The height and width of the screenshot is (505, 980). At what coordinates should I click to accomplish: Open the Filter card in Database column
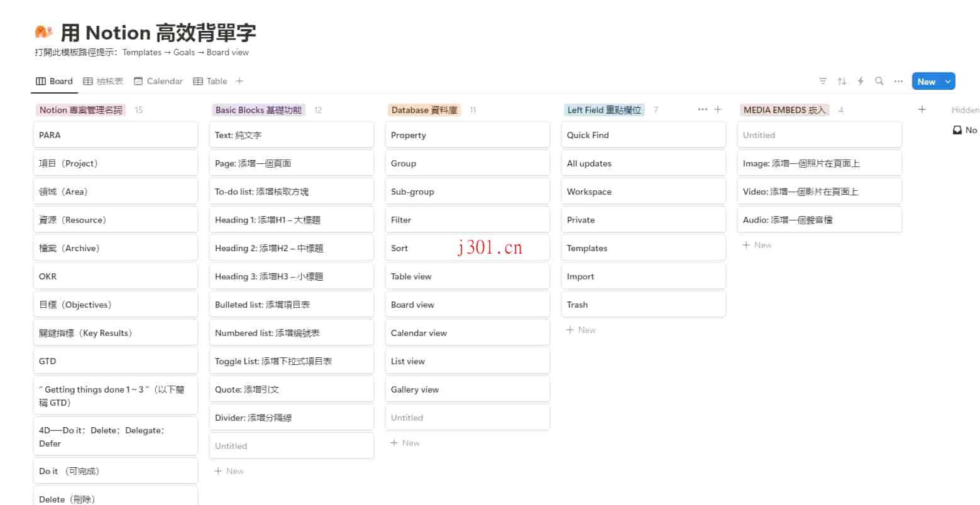coord(468,220)
